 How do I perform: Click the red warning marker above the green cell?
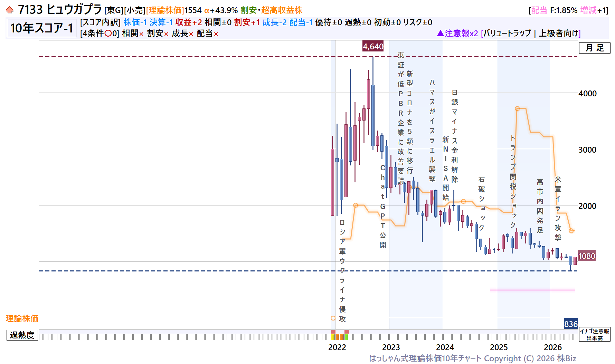pyautogui.click(x=347, y=332)
